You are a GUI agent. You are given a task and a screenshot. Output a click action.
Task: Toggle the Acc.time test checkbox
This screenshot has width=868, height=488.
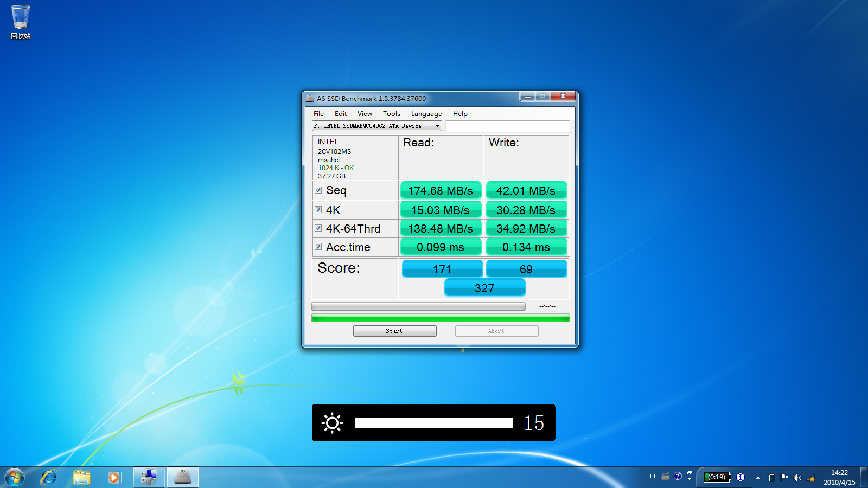click(318, 247)
